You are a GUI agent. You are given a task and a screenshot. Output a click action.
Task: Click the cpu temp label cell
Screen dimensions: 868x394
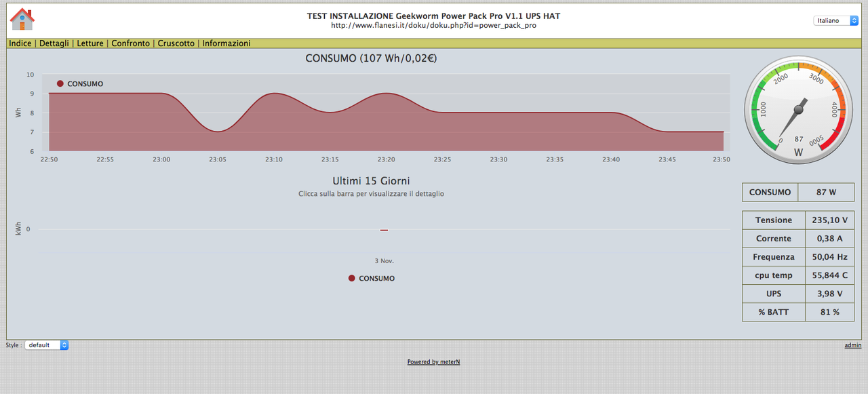pos(774,275)
